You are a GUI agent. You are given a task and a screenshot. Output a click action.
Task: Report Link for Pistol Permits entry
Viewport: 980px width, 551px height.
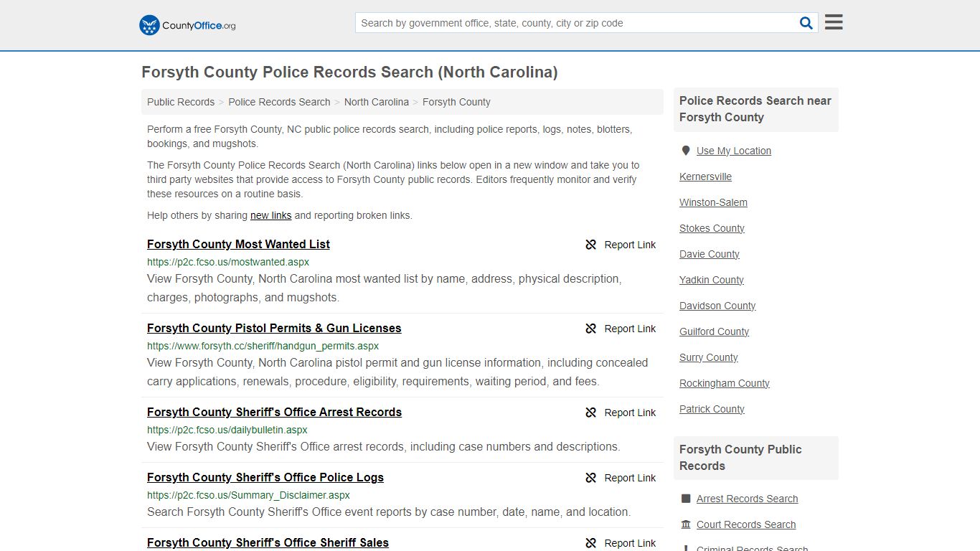(630, 329)
